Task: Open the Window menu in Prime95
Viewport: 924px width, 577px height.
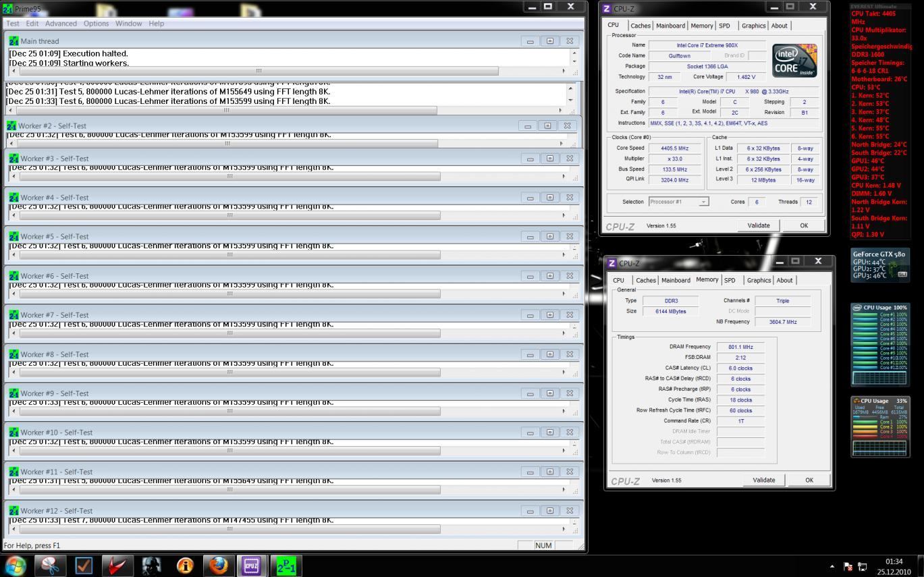Action: point(129,24)
